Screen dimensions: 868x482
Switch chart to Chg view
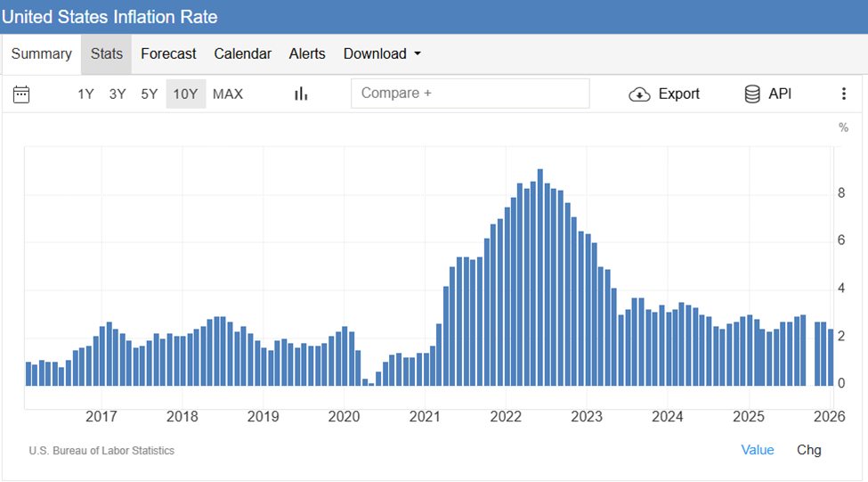click(x=808, y=450)
